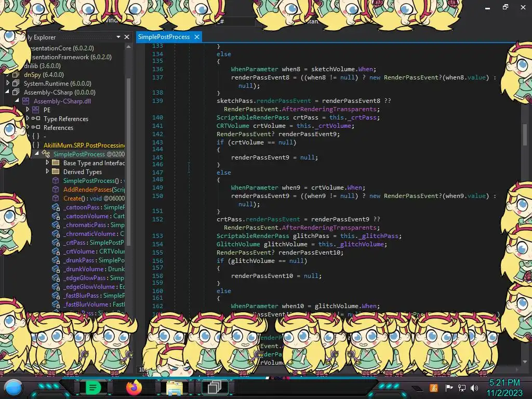Click the _drunkPass private field icon

point(56,260)
